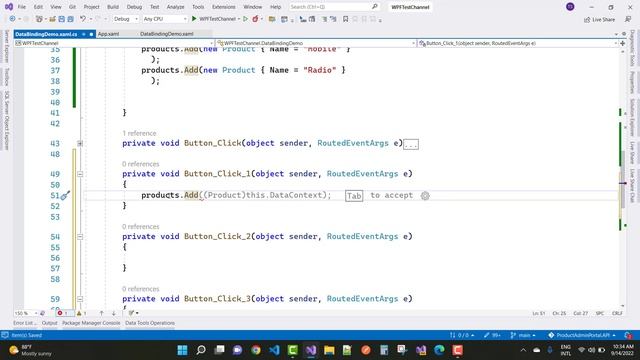Click the Open File folder icon

[x=52, y=19]
